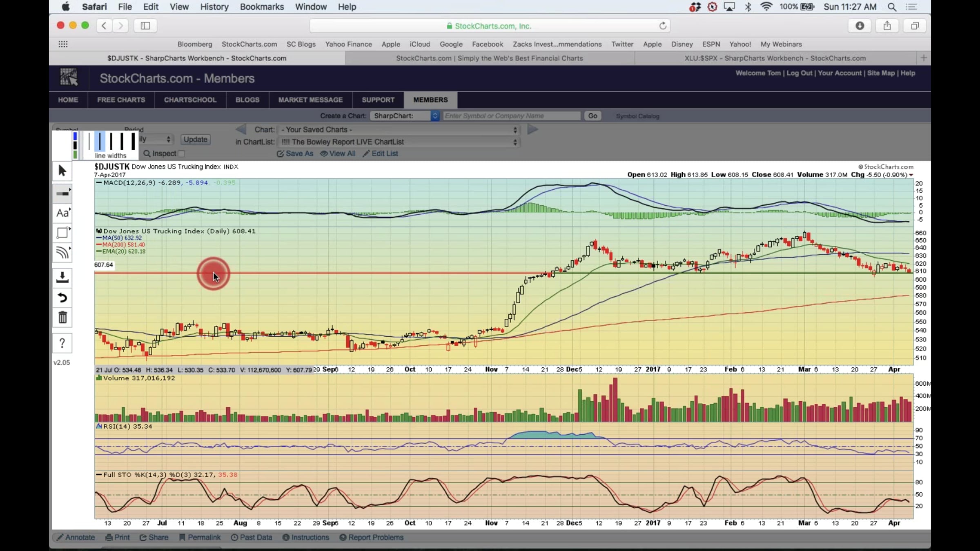980x551 pixels.
Task: Select the arrow pointer annotation tool
Action: click(x=62, y=171)
